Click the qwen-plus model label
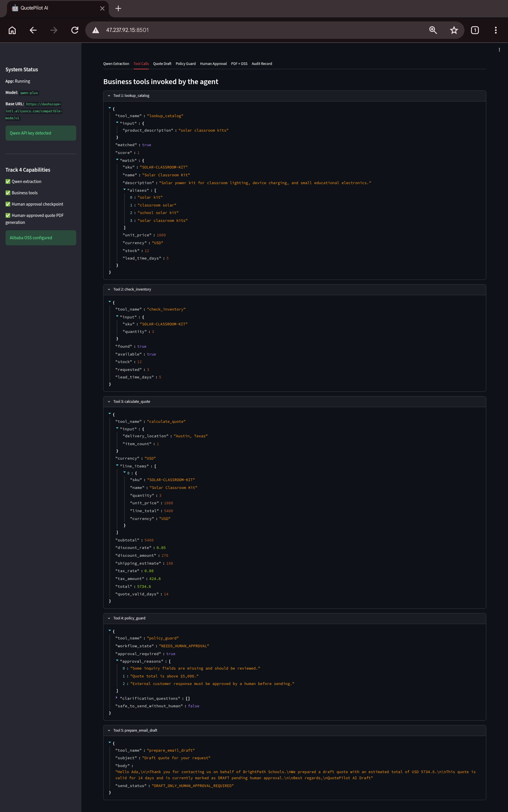The width and height of the screenshot is (508, 812). pyautogui.click(x=29, y=93)
